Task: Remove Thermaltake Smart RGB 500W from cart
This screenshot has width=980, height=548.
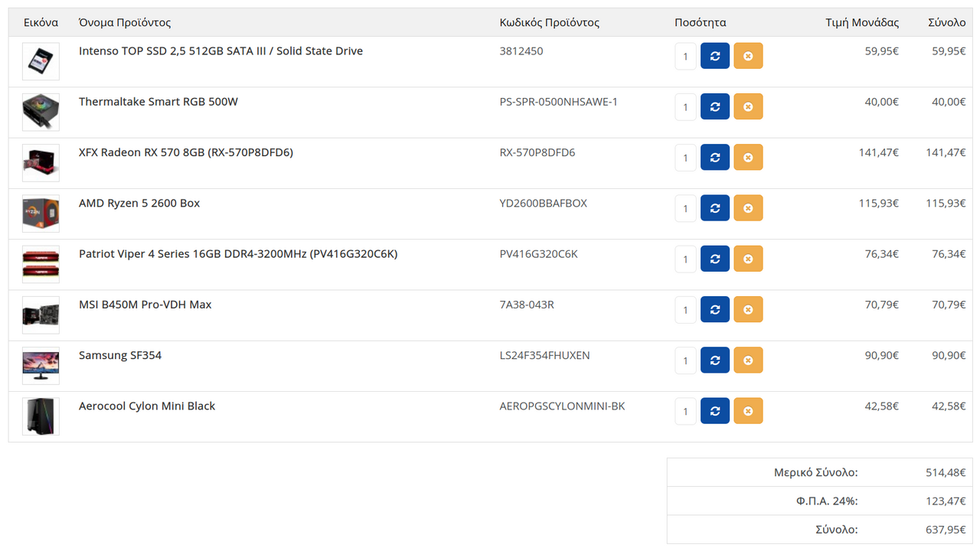Action: [x=748, y=106]
